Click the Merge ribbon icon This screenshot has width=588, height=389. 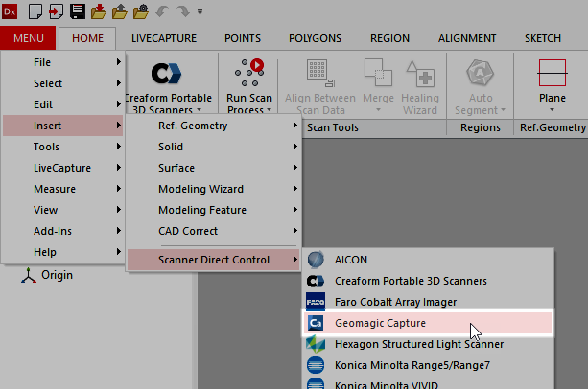(378, 73)
